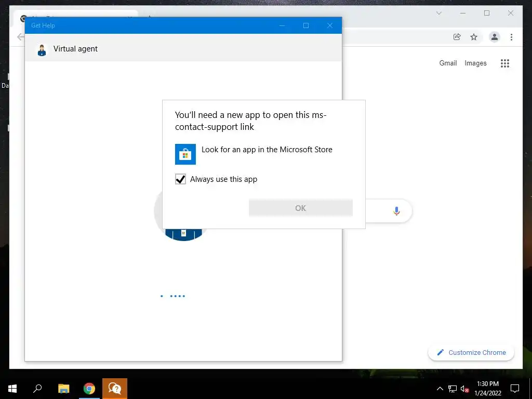Switch to Chrome from the taskbar
The image size is (532, 399).
[89, 389]
